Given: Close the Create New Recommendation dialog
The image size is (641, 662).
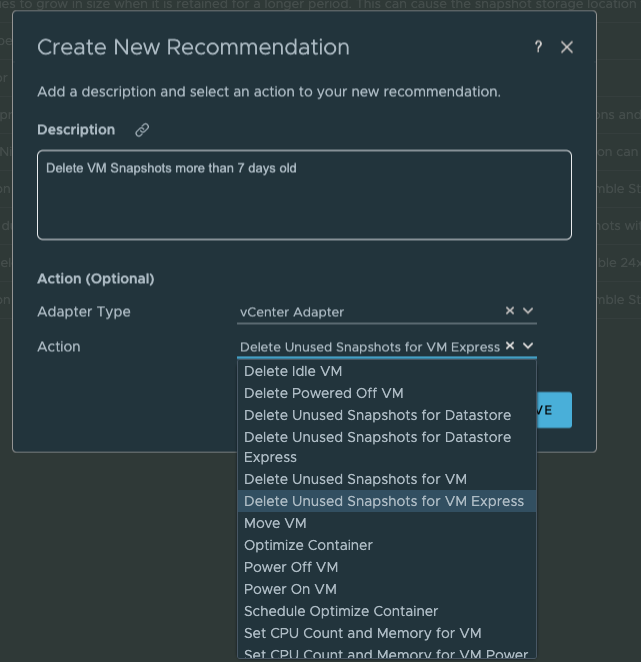Looking at the screenshot, I should click(x=567, y=47).
